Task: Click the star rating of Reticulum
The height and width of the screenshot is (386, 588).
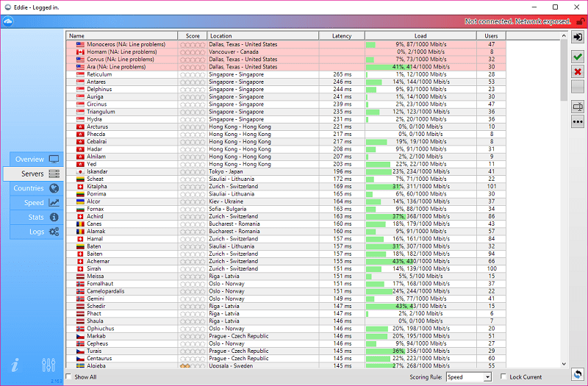Action: tap(193, 75)
